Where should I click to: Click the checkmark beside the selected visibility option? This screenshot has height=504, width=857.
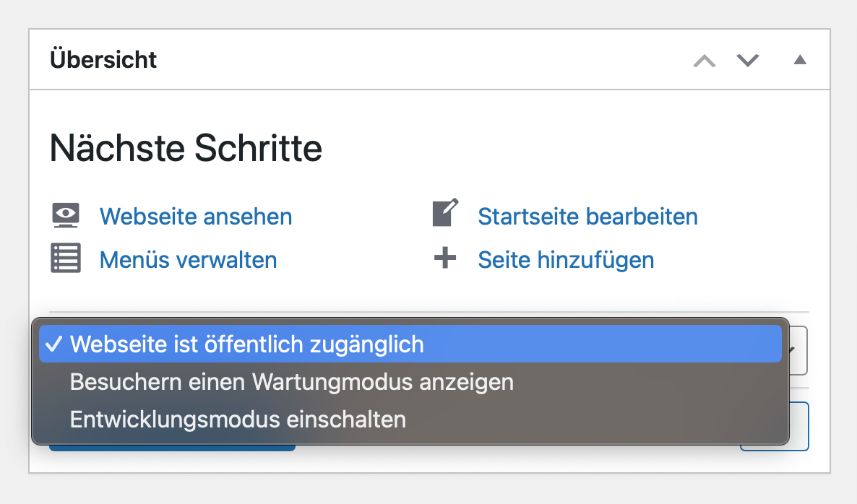coord(53,345)
